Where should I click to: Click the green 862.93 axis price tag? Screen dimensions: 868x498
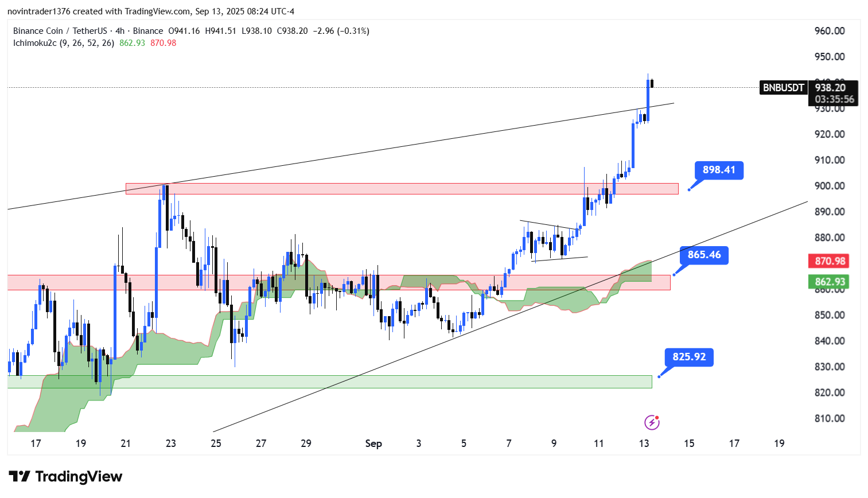coord(830,282)
